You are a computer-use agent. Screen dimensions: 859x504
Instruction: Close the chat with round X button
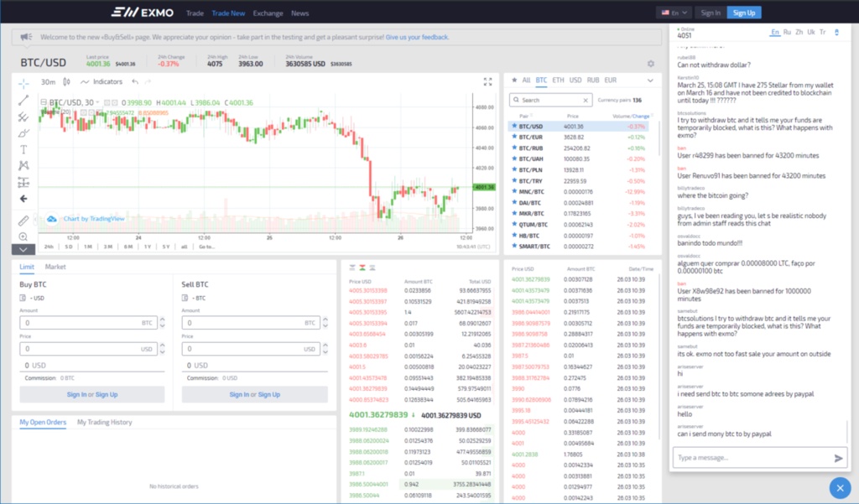[840, 487]
